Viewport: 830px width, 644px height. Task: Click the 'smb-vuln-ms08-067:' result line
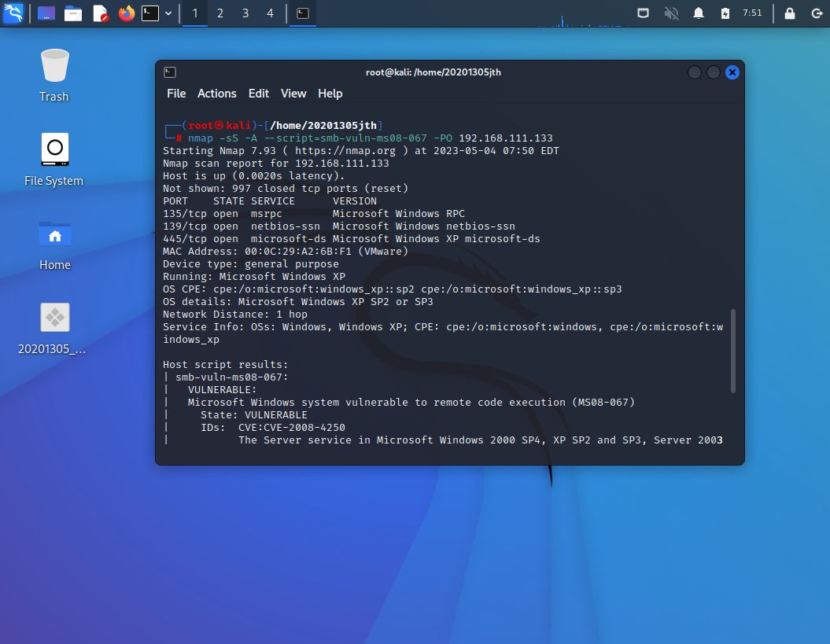click(x=232, y=377)
